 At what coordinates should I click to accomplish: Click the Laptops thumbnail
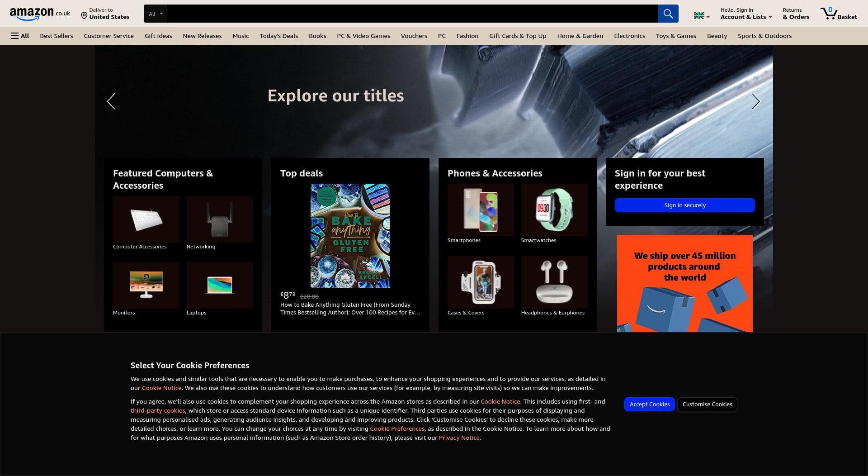[220, 286]
